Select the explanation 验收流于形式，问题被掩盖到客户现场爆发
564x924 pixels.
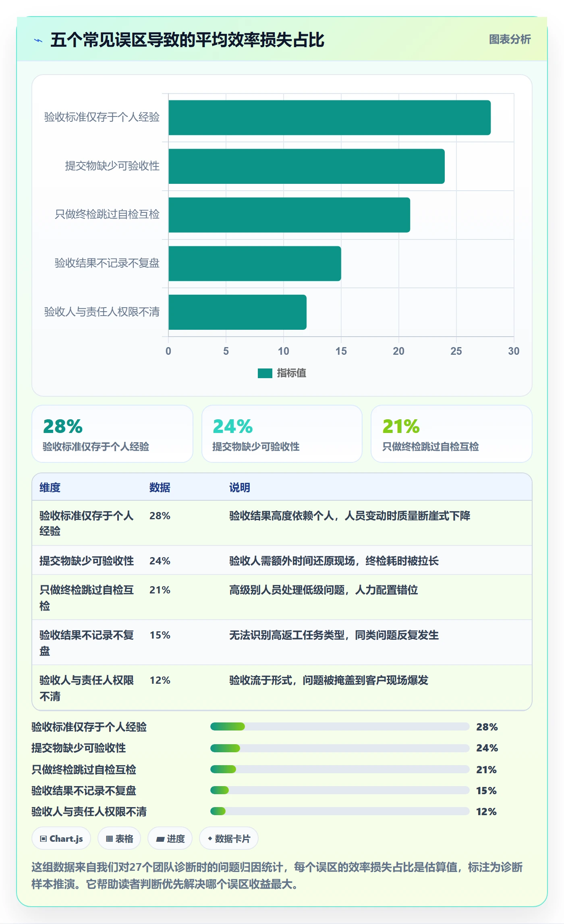pos(329,681)
